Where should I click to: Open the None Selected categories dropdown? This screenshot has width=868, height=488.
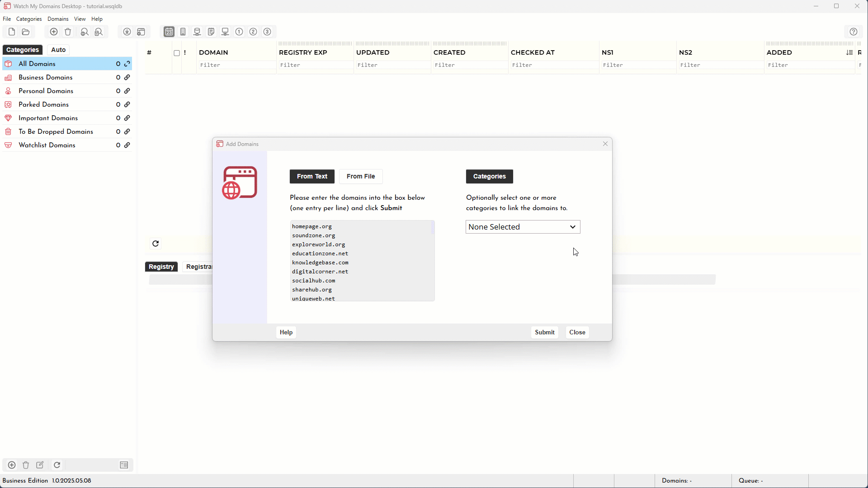[x=523, y=227]
